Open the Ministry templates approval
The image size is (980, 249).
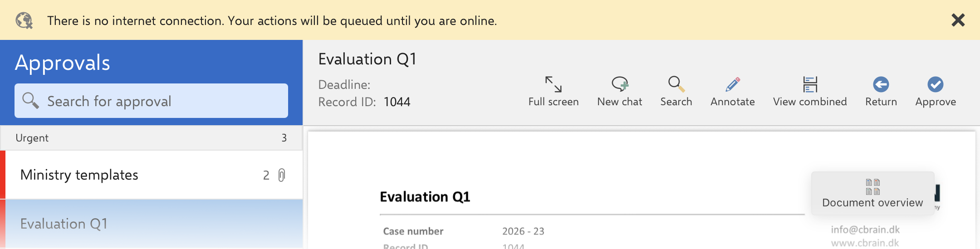pyautogui.click(x=151, y=175)
